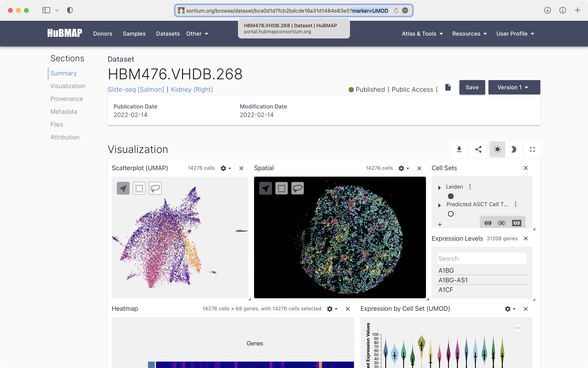Open the Version 1 dropdown
This screenshot has height=368, width=588.
pyautogui.click(x=514, y=87)
